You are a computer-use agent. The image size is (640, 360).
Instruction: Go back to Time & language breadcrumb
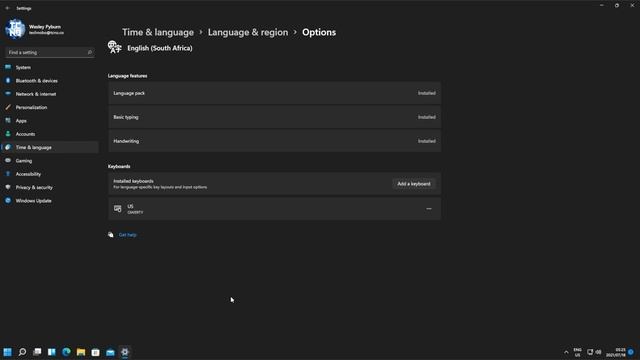158,32
